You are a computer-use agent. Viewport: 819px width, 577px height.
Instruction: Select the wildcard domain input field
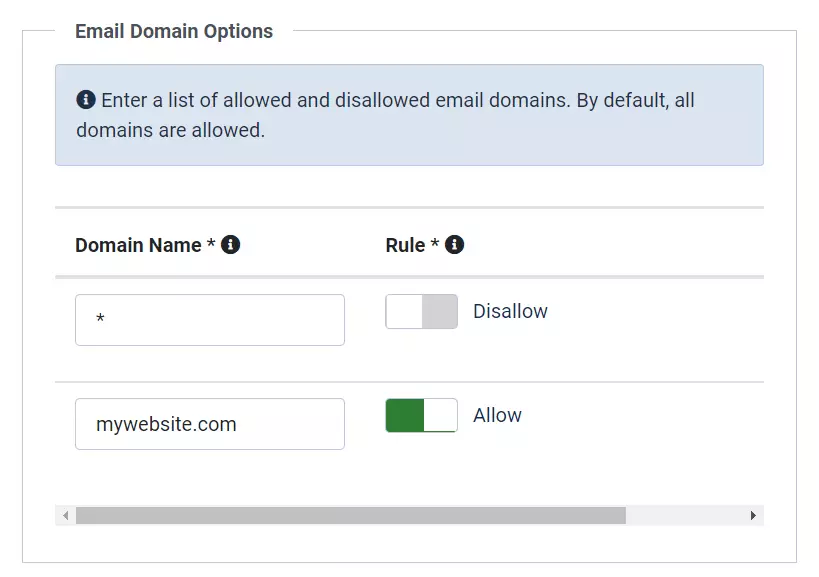[x=209, y=319]
